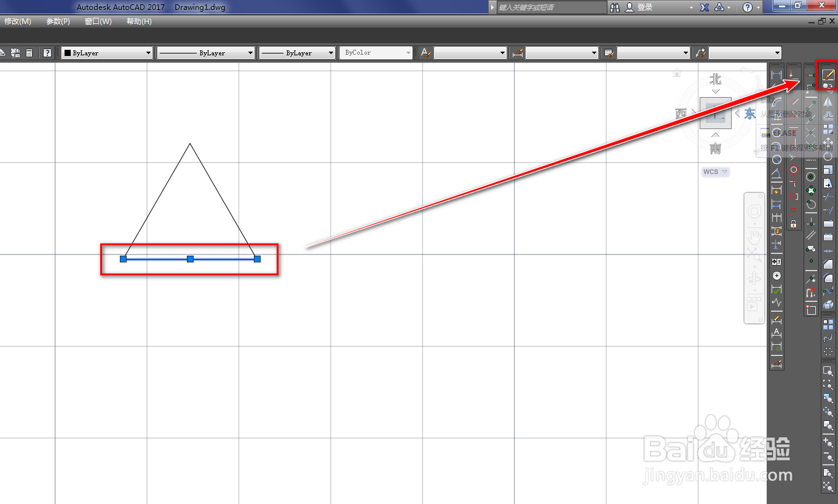Click 东 on the ViewCube compass
Image resolution: width=838 pixels, height=504 pixels.
[x=750, y=114]
